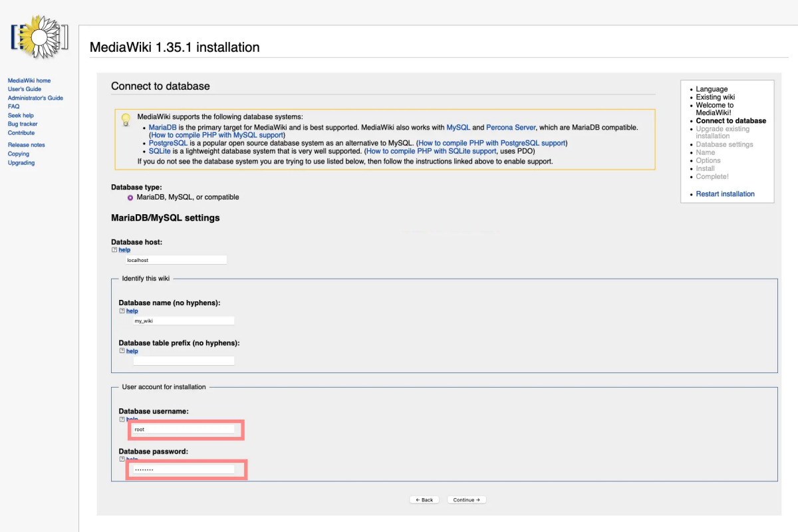Select MariaDB, MySQL, or compatible radio button
This screenshot has width=798, height=532.
(130, 198)
